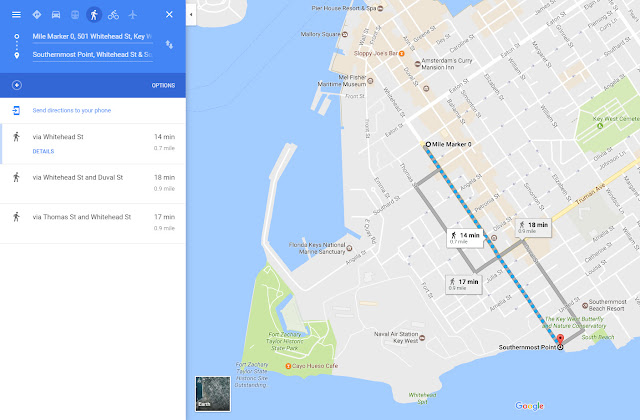This screenshot has height=420, width=640.
Task: Switch to cycling directions mode
Action: pyautogui.click(x=113, y=15)
